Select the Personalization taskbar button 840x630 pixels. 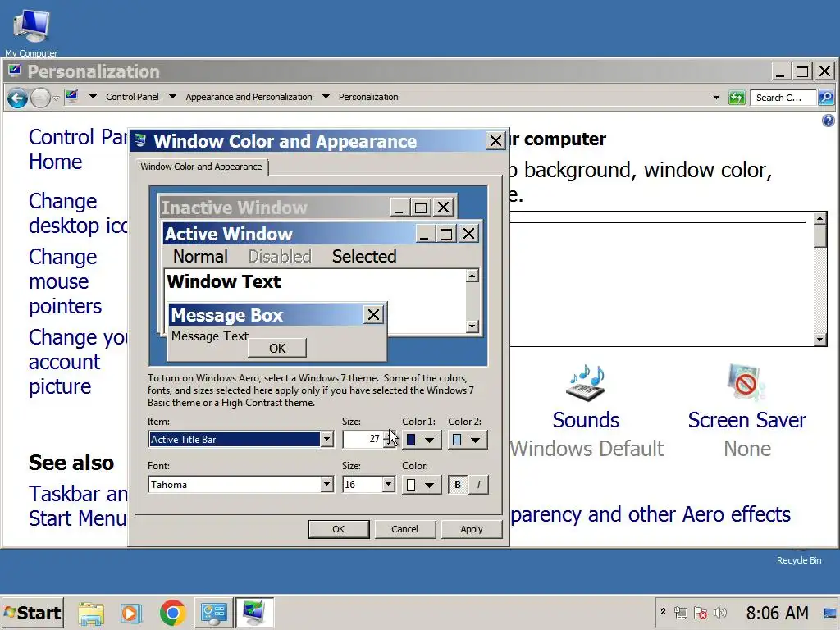click(x=254, y=612)
